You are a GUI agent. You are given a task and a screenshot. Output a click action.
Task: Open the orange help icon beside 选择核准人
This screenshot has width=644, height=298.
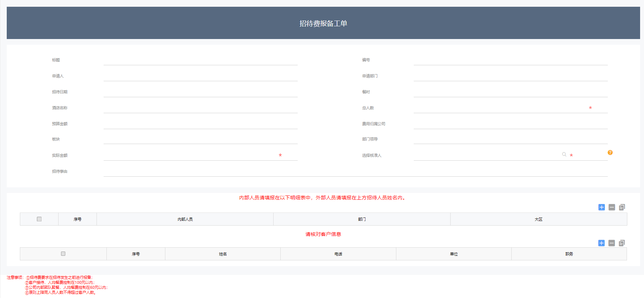point(610,153)
